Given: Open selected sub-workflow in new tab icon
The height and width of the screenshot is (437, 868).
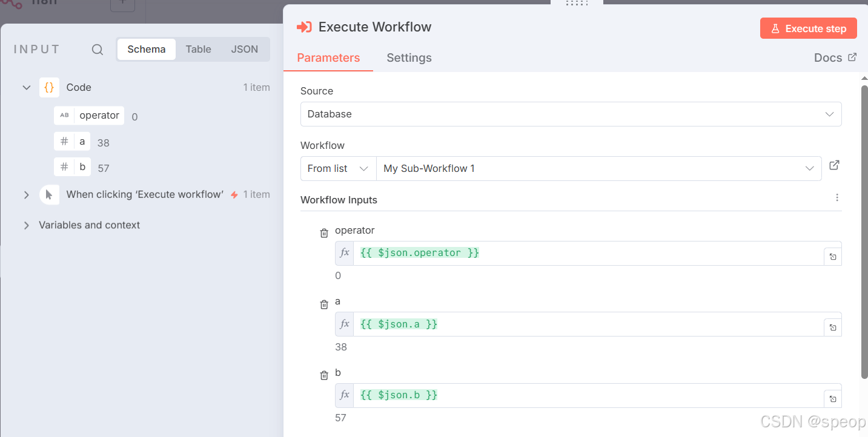Looking at the screenshot, I should click(x=834, y=165).
